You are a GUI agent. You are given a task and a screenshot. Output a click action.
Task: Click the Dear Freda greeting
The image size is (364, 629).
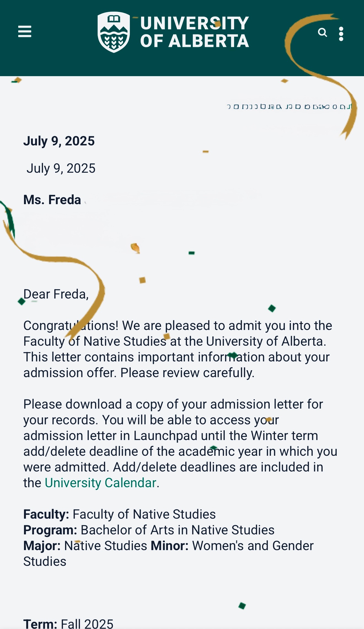(56, 294)
